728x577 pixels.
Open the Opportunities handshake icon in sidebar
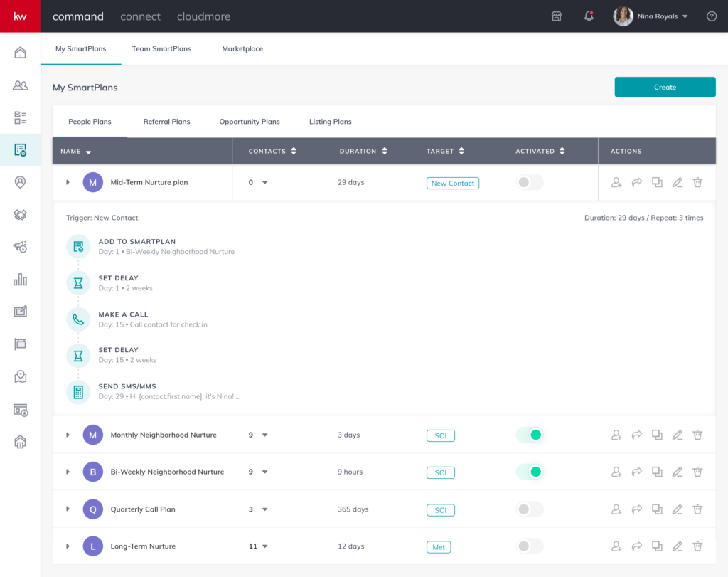click(20, 215)
